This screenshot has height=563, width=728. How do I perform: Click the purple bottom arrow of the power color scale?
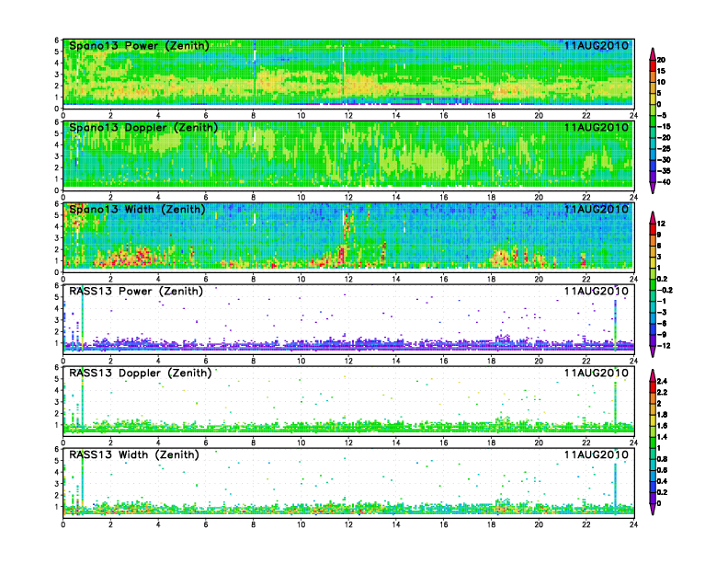[x=653, y=188]
